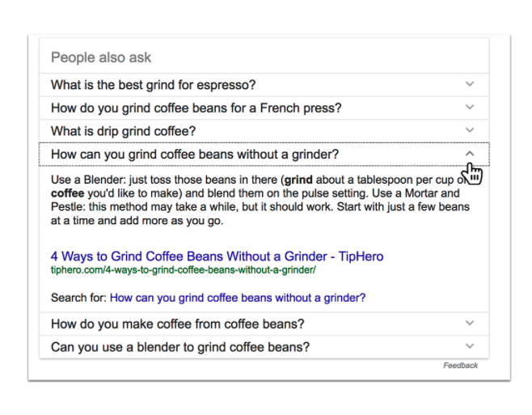Click the down arrow on French press row
The height and width of the screenshot is (415, 532).
coord(470,108)
